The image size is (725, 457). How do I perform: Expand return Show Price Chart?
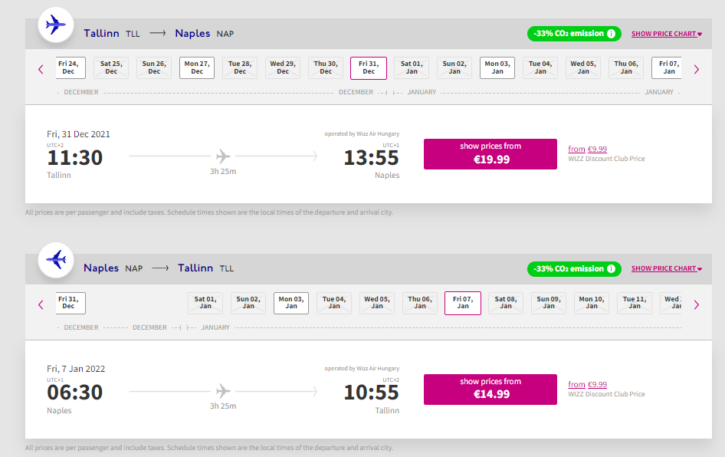(x=666, y=269)
